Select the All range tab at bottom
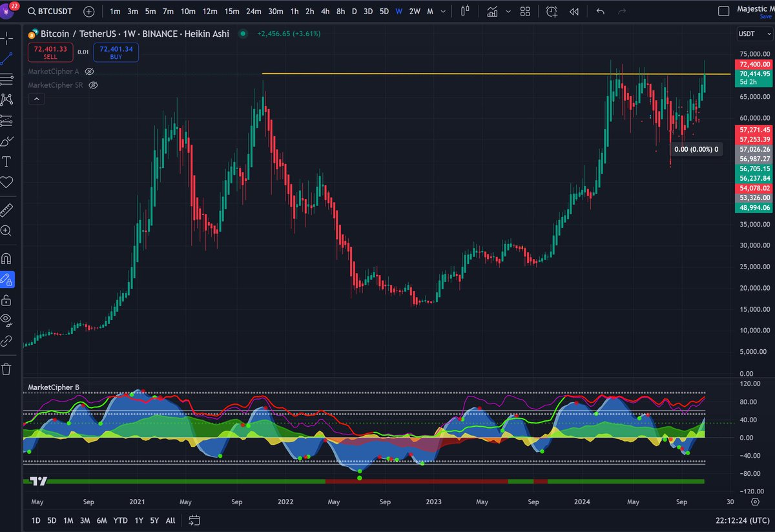Screen dimensions: 775x532 [x=170, y=520]
